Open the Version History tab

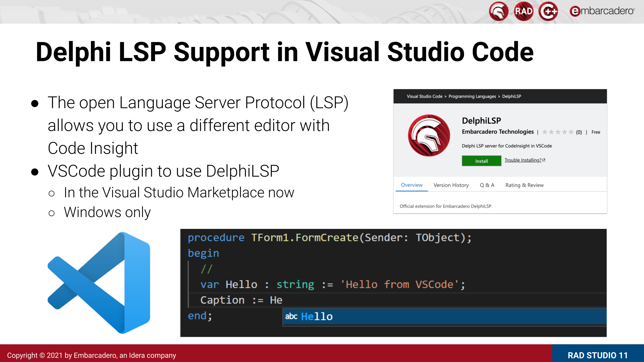point(451,185)
